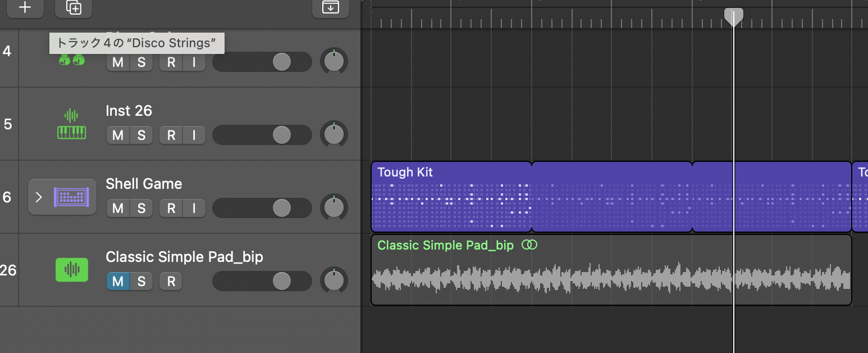
Task: Mute the Shell Game track
Action: [118, 208]
